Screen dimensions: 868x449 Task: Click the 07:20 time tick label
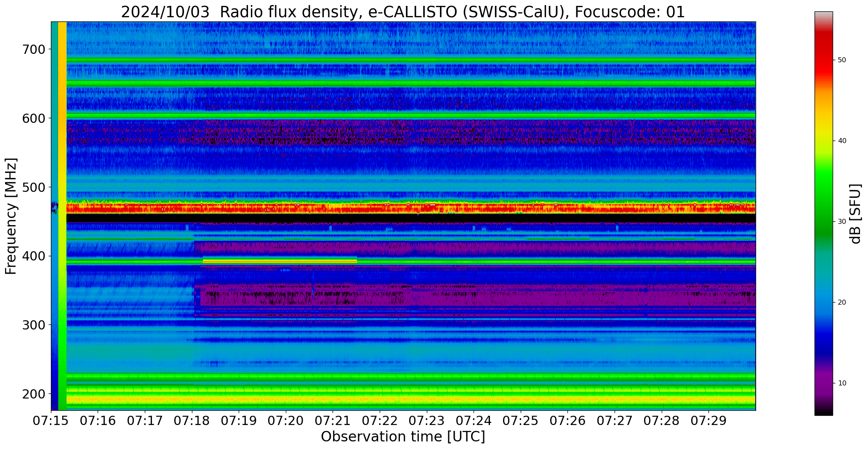286,421
